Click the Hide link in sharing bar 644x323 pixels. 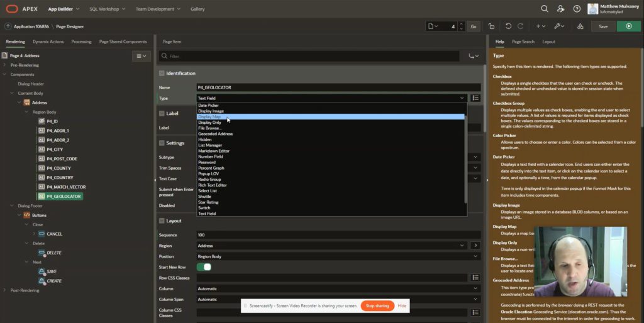pyautogui.click(x=402, y=306)
